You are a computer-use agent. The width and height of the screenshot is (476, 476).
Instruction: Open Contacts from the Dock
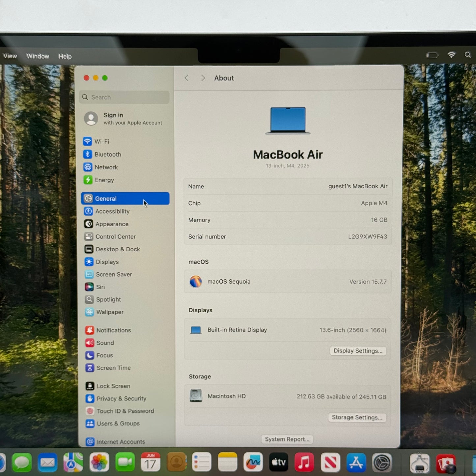click(176, 462)
